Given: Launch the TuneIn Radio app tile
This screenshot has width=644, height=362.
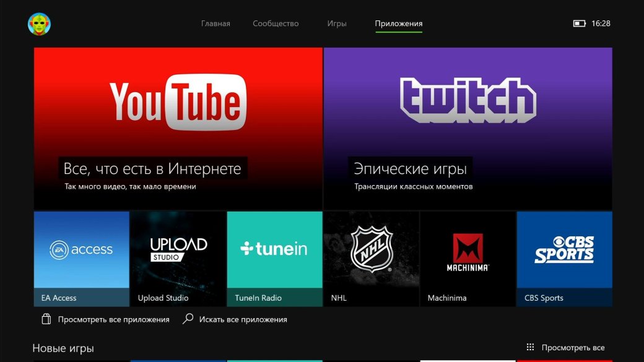Looking at the screenshot, I should click(x=274, y=259).
